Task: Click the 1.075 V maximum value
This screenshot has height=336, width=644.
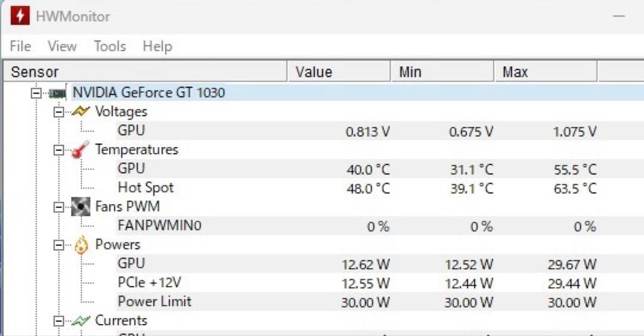Action: (x=575, y=132)
